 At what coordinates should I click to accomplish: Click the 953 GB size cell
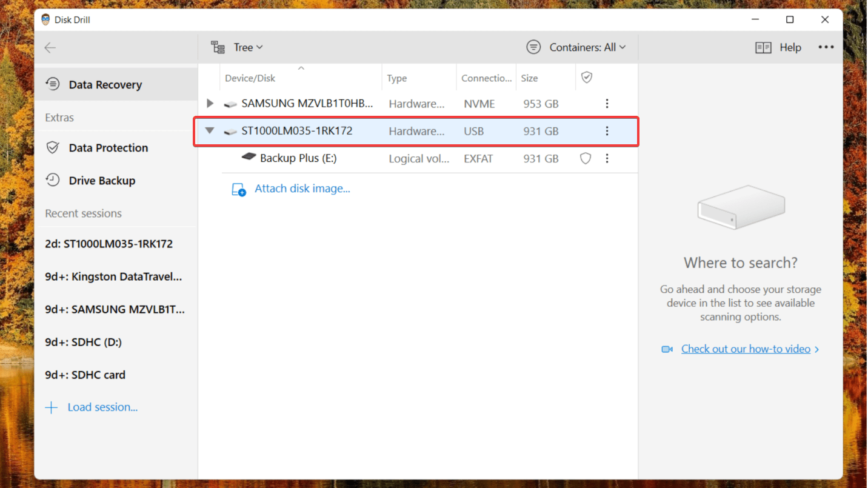(x=541, y=104)
